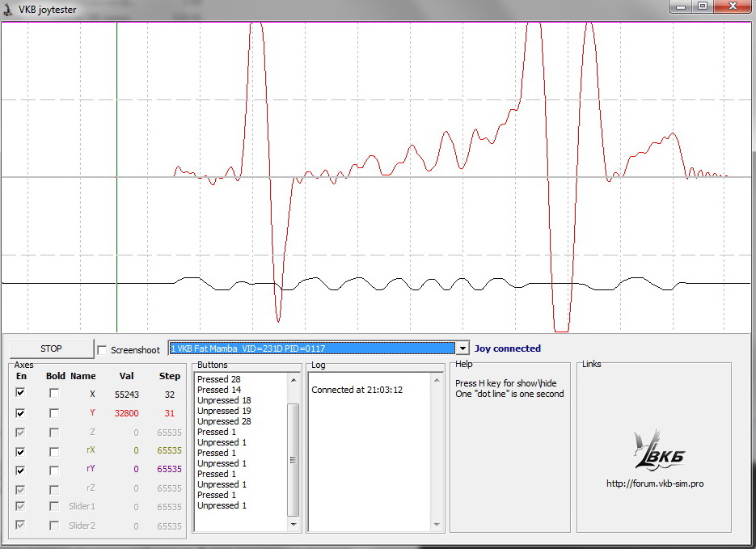
Task: Select the 'Unpressed 18' entry in Buttons list
Action: (x=224, y=400)
